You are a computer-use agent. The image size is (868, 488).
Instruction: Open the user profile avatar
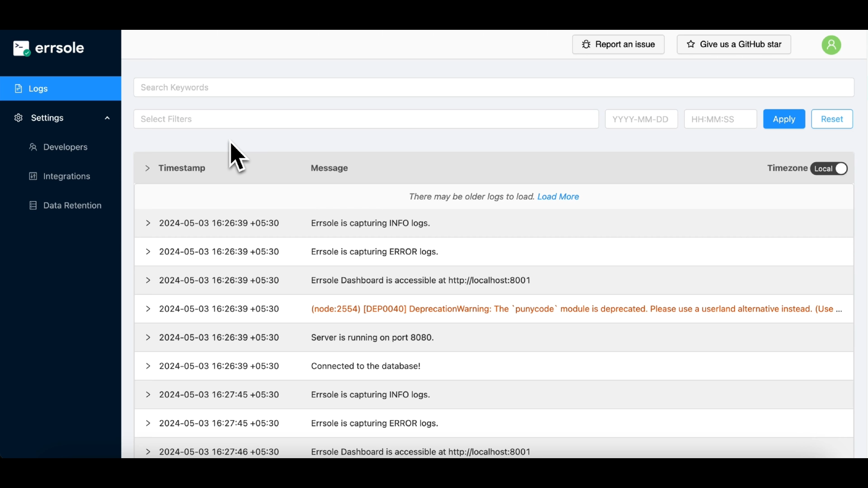(831, 45)
